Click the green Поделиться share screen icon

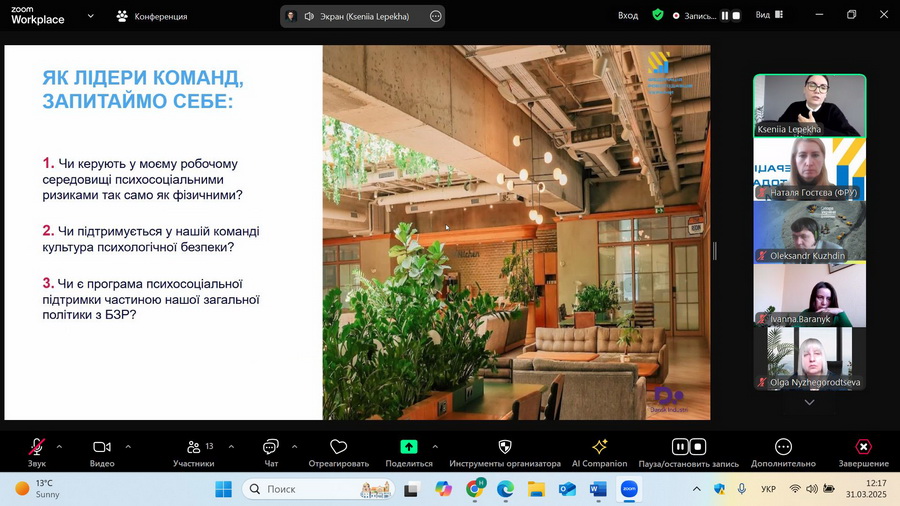pos(408,447)
